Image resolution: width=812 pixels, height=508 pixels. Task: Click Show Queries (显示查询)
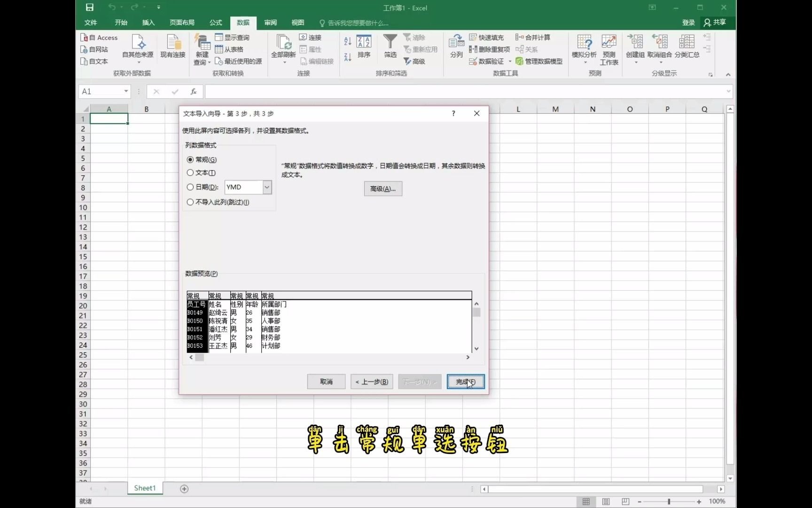coord(232,38)
